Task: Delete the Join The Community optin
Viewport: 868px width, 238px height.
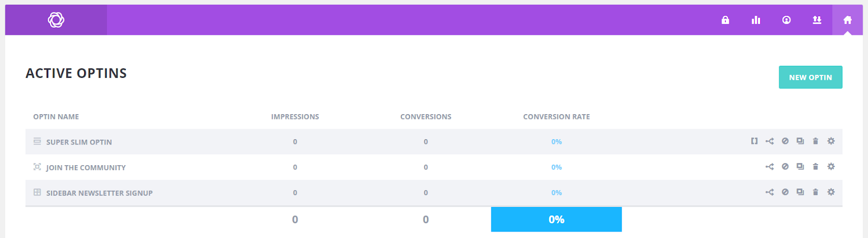Action: click(x=815, y=167)
